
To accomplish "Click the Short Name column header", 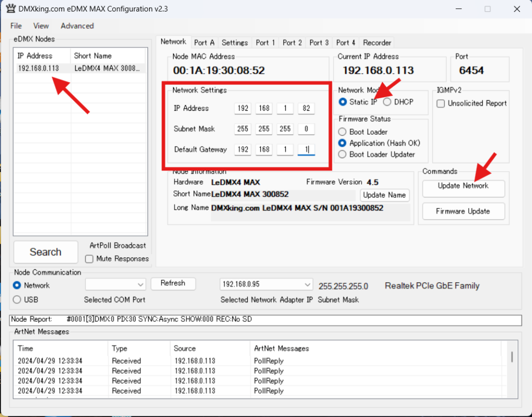I will pos(108,56).
